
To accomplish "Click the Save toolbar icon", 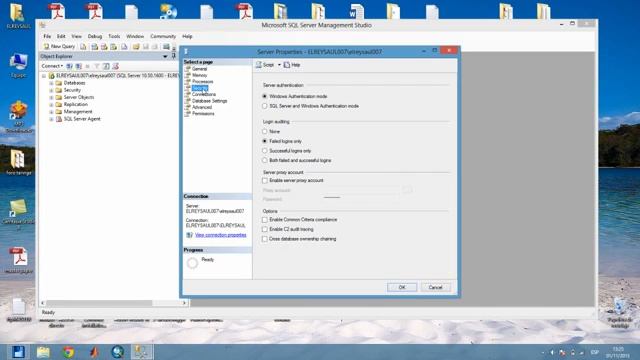I will tap(146, 47).
